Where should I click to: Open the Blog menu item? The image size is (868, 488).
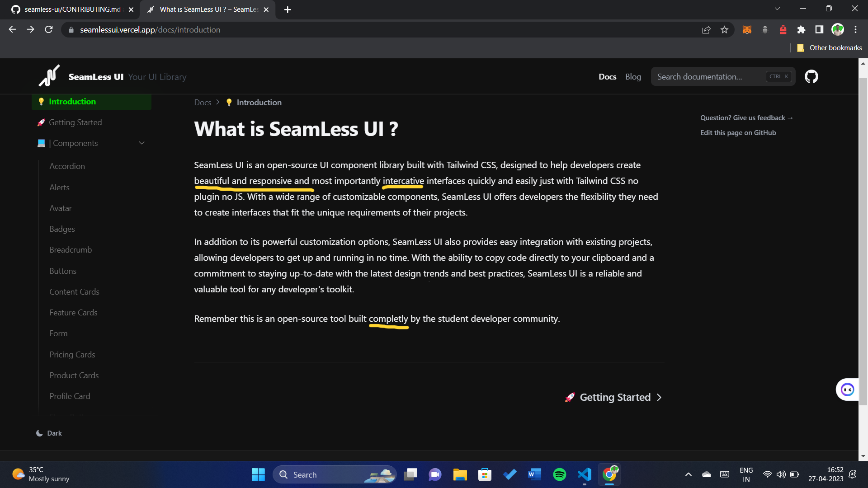[632, 76]
